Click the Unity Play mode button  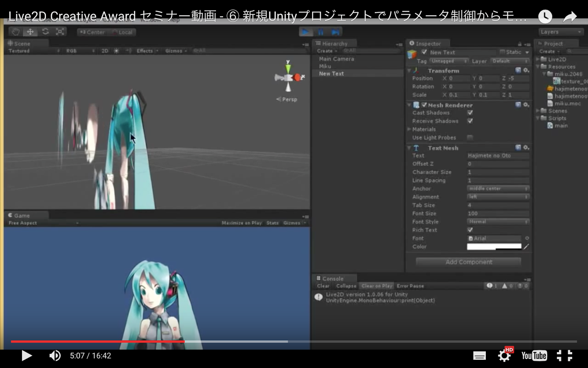tap(305, 32)
